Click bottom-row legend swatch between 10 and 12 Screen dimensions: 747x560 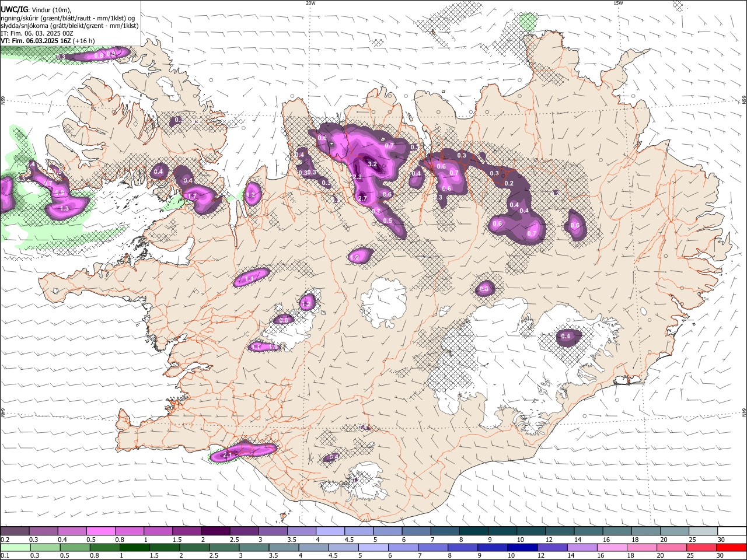coord(522,548)
